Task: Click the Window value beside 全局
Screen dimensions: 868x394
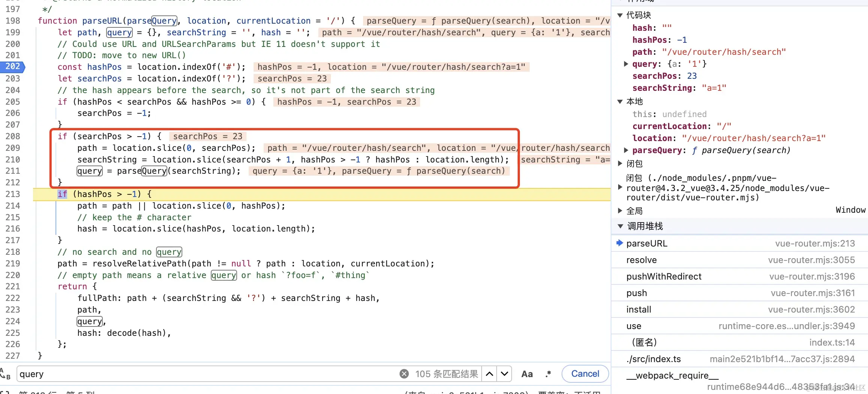Action: (x=850, y=210)
